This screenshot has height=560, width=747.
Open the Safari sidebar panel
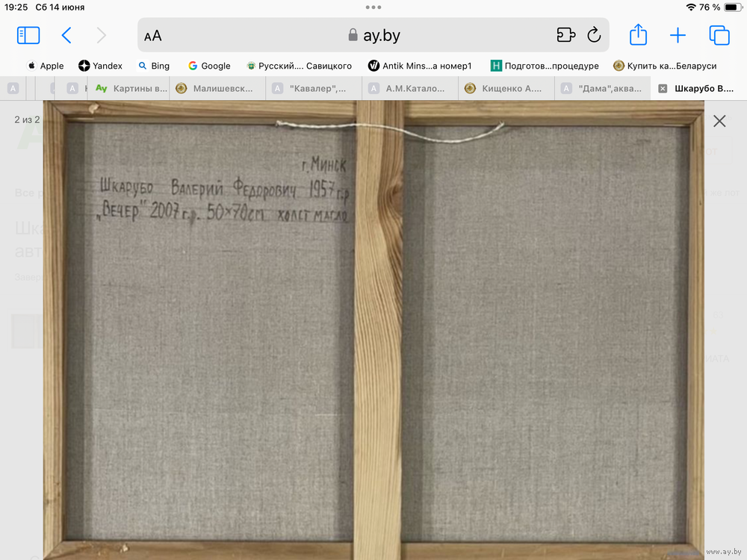pyautogui.click(x=28, y=35)
